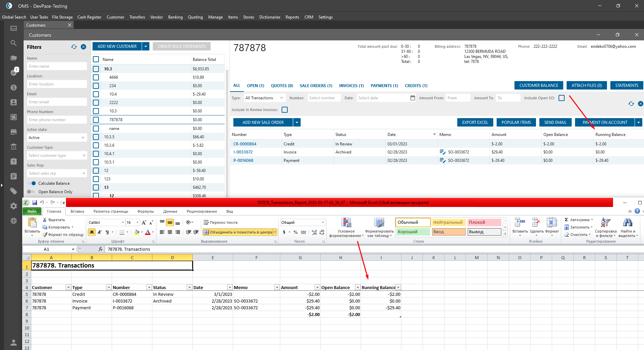Image resolution: width=644 pixels, height=350 pixels.
Task: Click the memo edit icon for I-0033672
Action: [442, 152]
